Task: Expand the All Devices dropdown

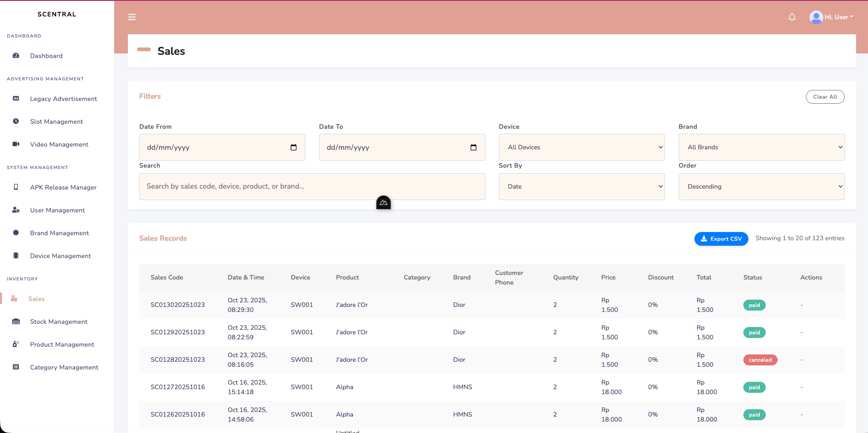Action: tap(581, 148)
